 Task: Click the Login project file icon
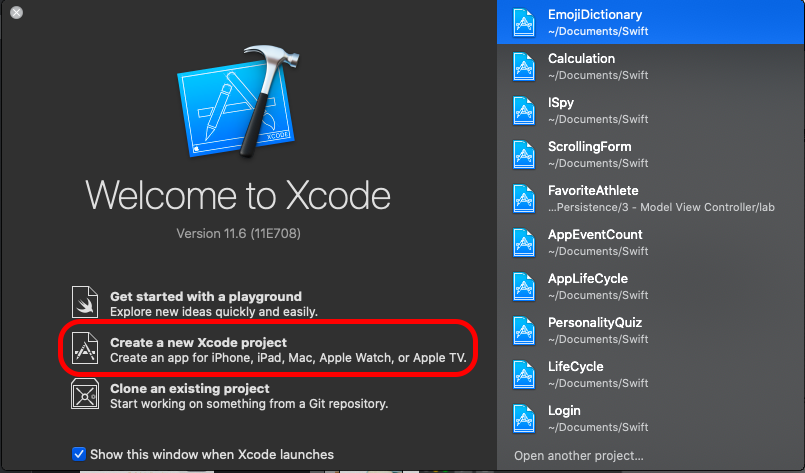(524, 419)
